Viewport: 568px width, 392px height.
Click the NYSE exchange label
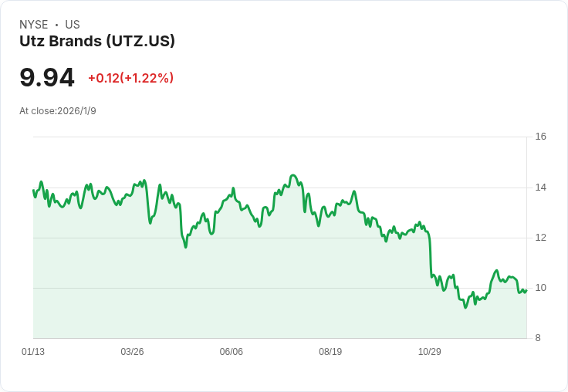pyautogui.click(x=34, y=25)
